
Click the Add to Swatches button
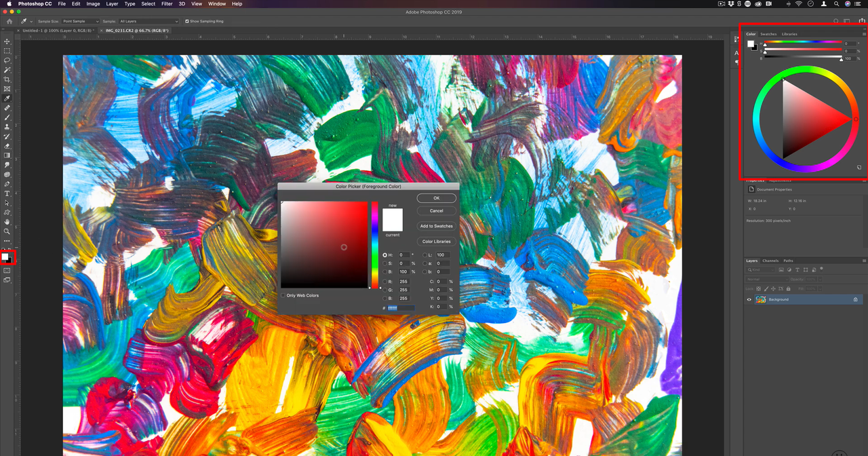[x=437, y=226]
